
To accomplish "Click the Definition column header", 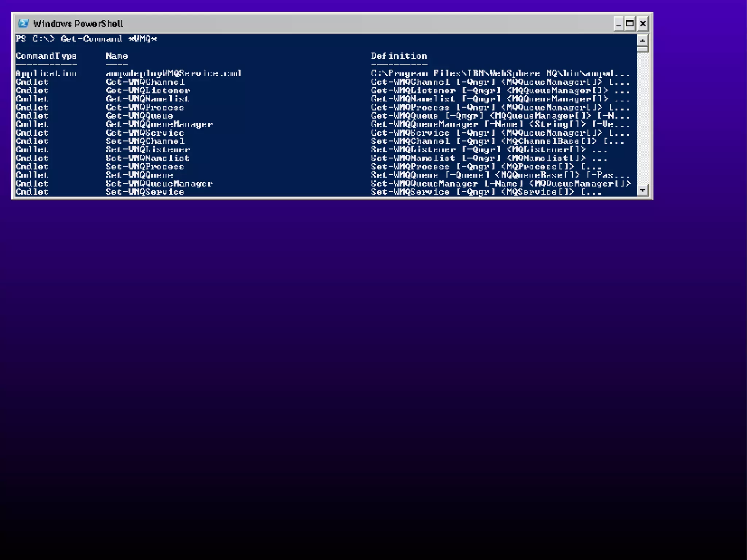I will [399, 56].
